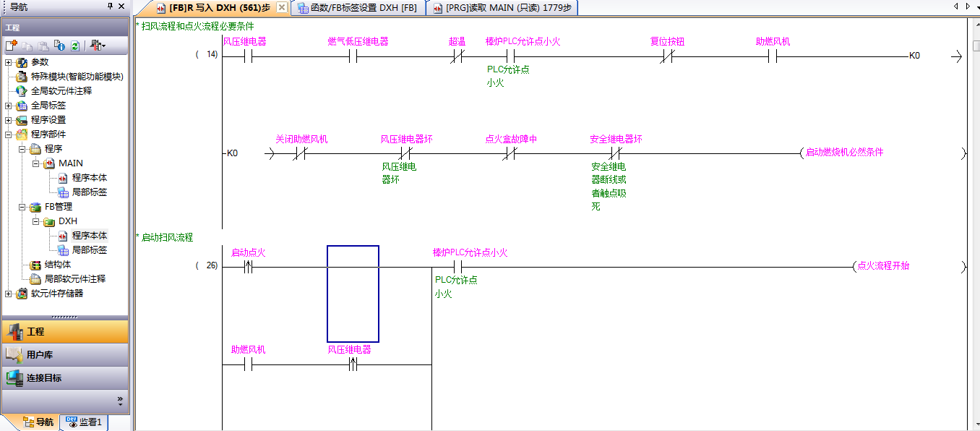Open the 用户库 user library pane
Screen dimensions: 980x431
39,355
